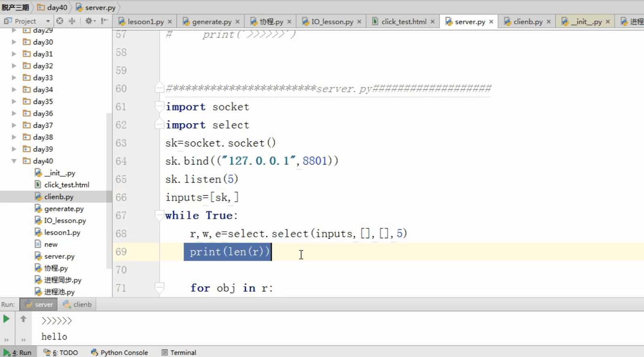Click the up stack frame arrow

pyautogui.click(x=23, y=319)
